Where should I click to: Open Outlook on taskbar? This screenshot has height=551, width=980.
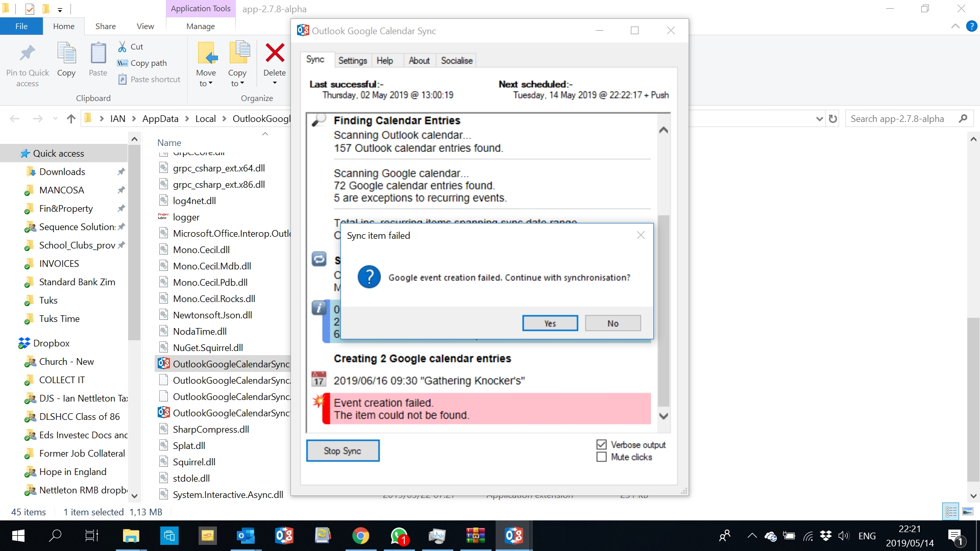pyautogui.click(x=246, y=536)
